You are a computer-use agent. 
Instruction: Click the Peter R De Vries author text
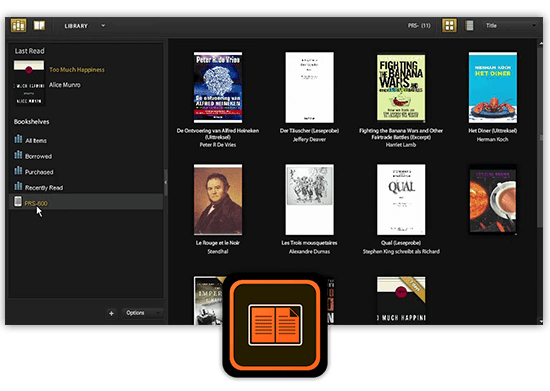click(x=217, y=145)
